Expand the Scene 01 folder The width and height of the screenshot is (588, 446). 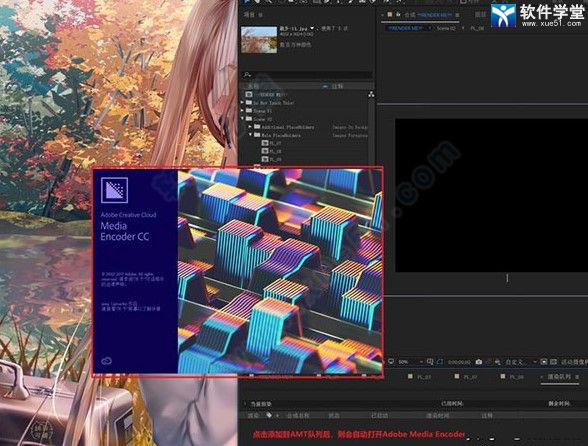coord(243,111)
